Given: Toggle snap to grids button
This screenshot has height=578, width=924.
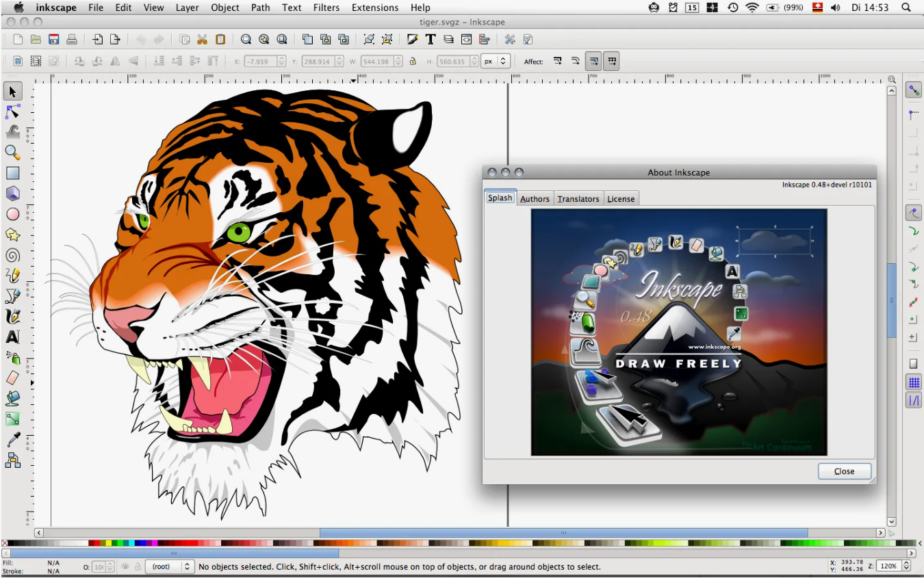Looking at the screenshot, I should 914,382.
